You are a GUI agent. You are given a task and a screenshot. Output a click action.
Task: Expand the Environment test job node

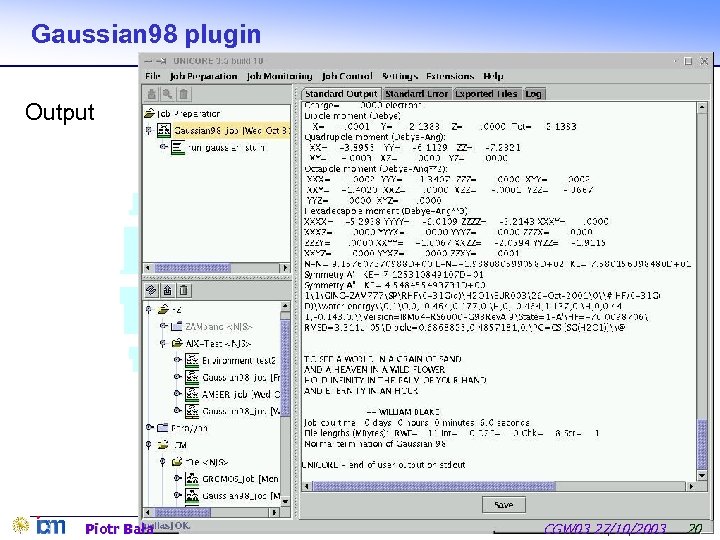pyautogui.click(x=177, y=360)
